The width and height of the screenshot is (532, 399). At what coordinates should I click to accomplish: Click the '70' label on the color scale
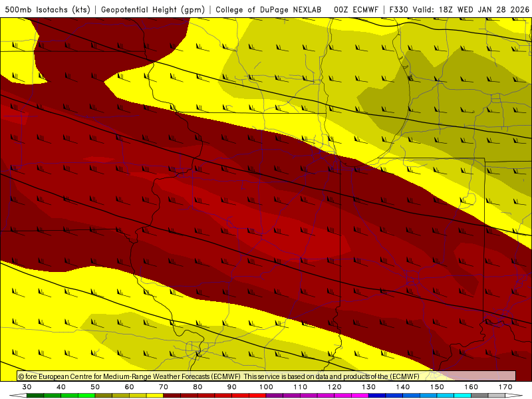[x=164, y=387]
